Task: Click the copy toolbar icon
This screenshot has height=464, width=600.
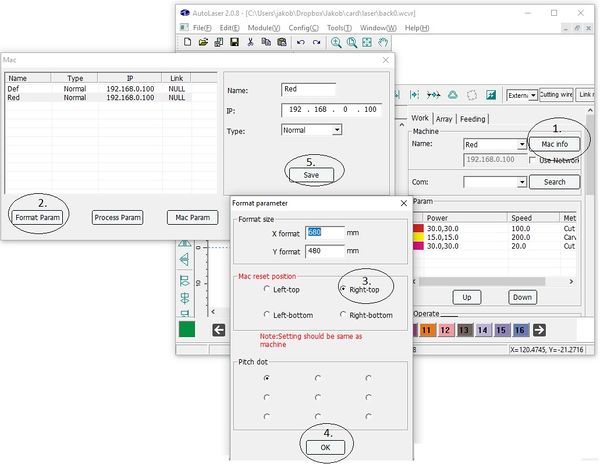Action: coord(266,42)
